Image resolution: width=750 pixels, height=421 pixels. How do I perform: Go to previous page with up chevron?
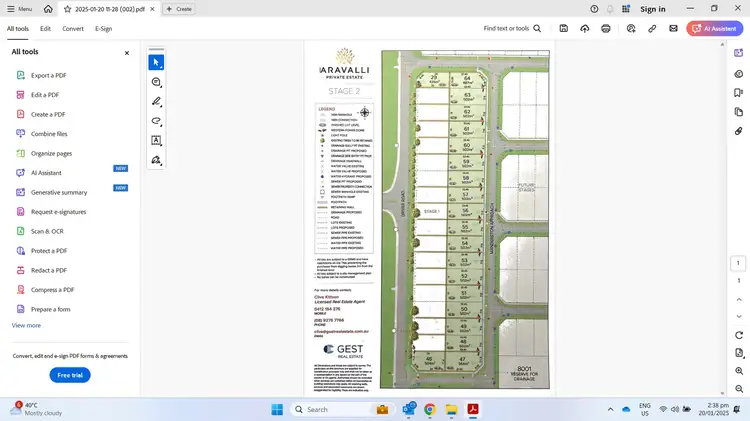pos(739,299)
